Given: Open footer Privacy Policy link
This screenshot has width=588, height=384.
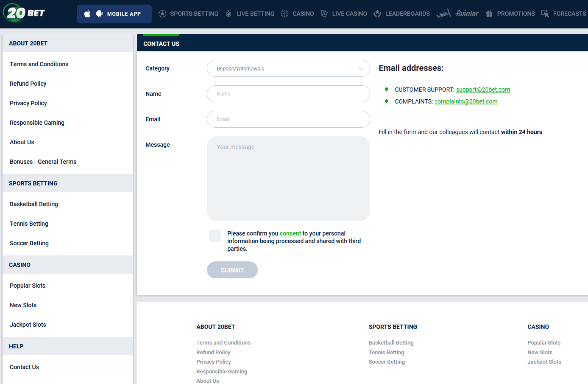Looking at the screenshot, I should coord(214,362).
